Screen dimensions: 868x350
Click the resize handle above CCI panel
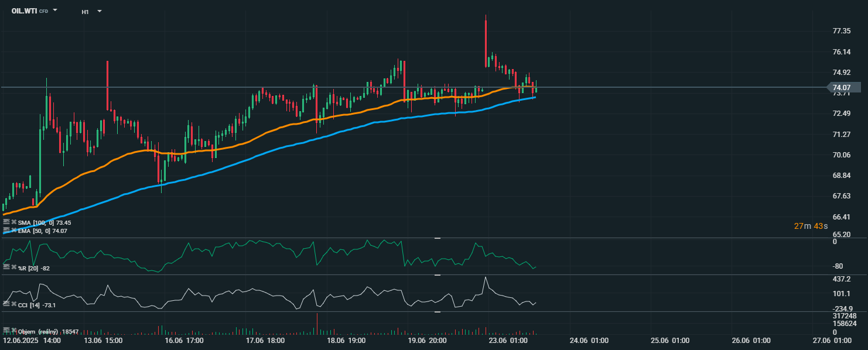[x=437, y=275]
